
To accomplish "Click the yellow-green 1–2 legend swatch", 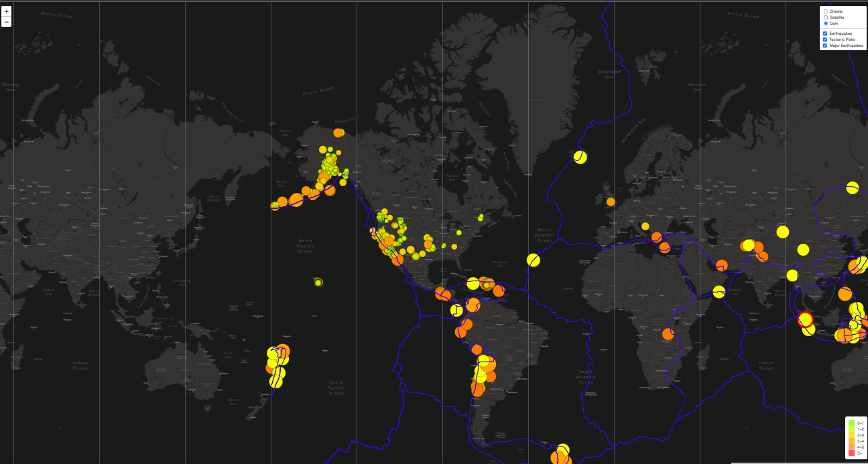I will point(851,429).
